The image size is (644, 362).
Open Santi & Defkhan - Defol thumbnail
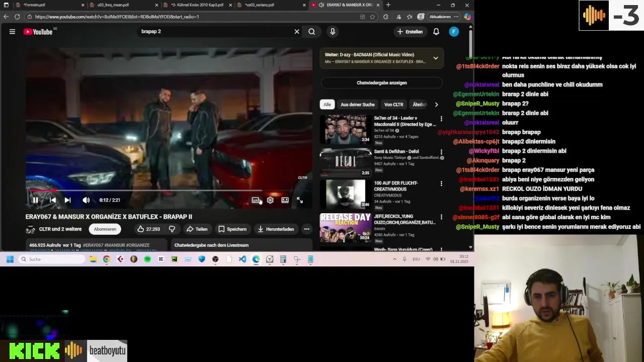pyautogui.click(x=346, y=162)
